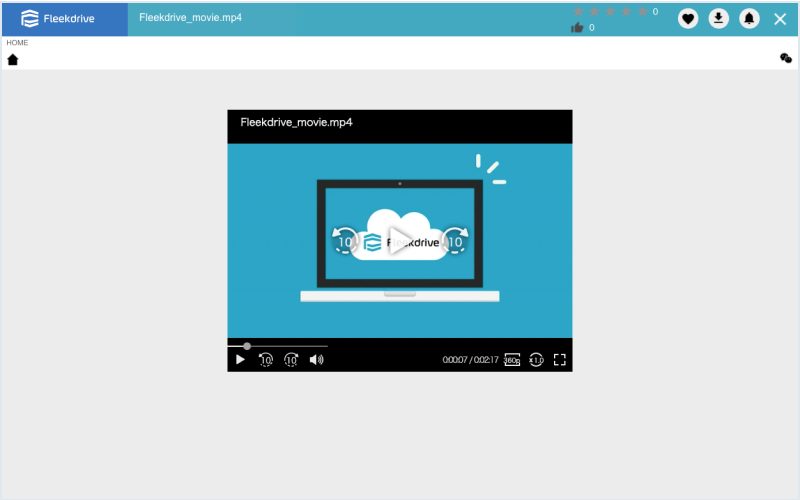This screenshot has height=500, width=800.
Task: Close the file viewer with X
Action: coord(780,19)
